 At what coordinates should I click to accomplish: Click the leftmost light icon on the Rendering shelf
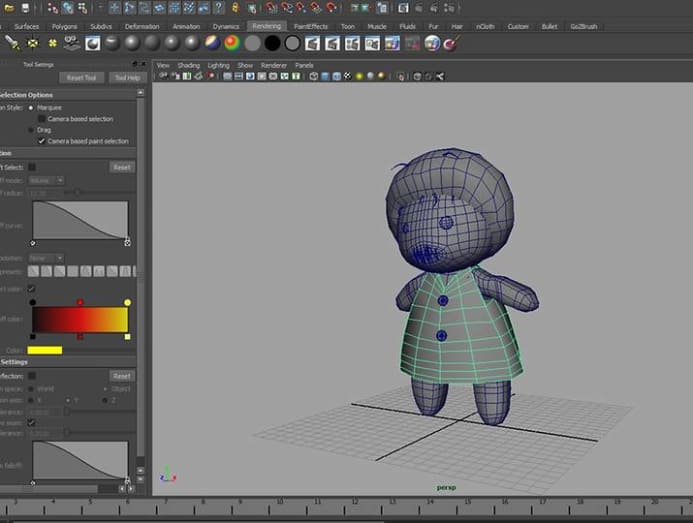(x=13, y=43)
